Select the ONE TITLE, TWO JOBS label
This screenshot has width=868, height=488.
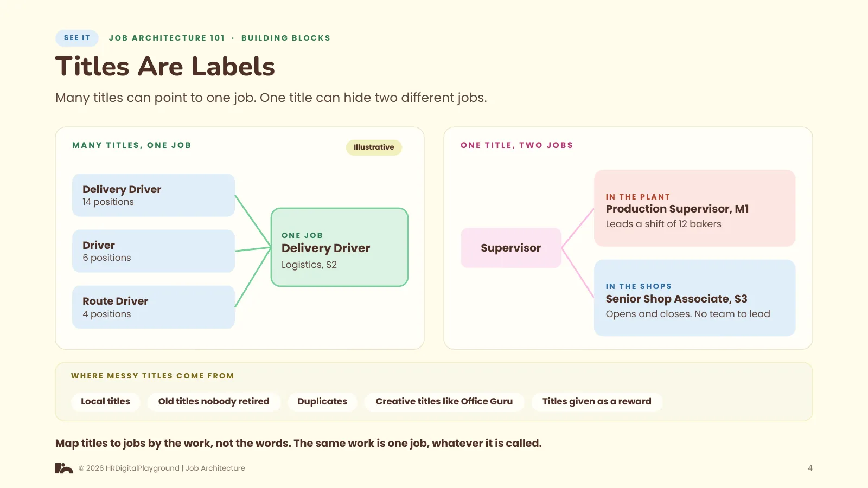[517, 145]
